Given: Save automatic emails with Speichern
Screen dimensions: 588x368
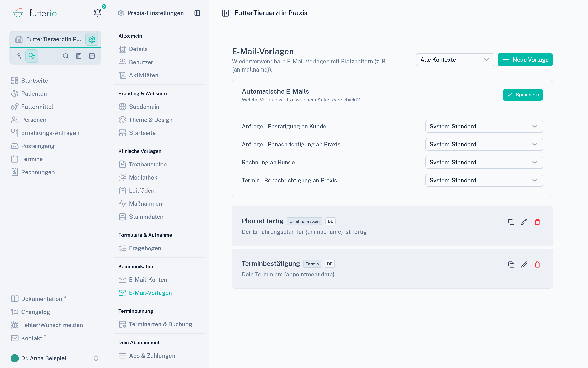Looking at the screenshot, I should tap(523, 95).
